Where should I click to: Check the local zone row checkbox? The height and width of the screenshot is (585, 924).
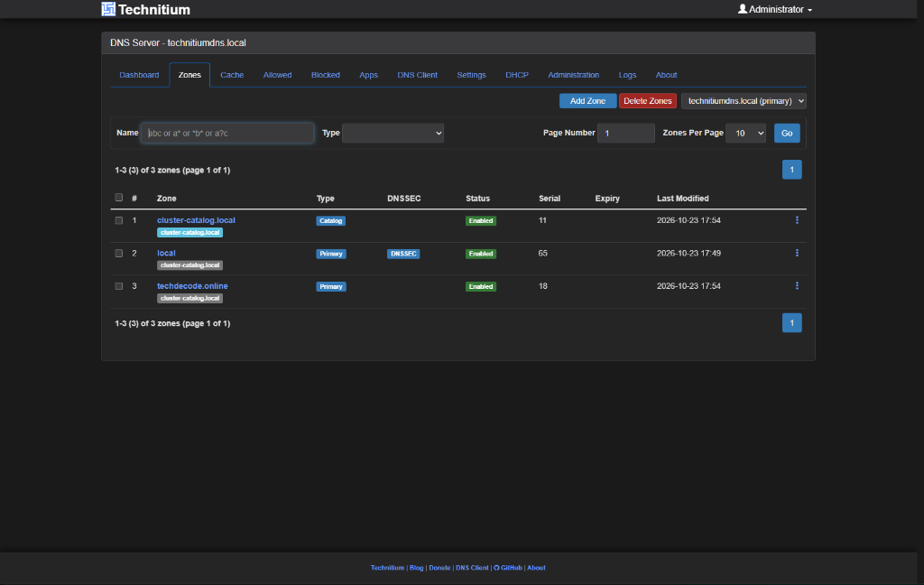(x=119, y=254)
